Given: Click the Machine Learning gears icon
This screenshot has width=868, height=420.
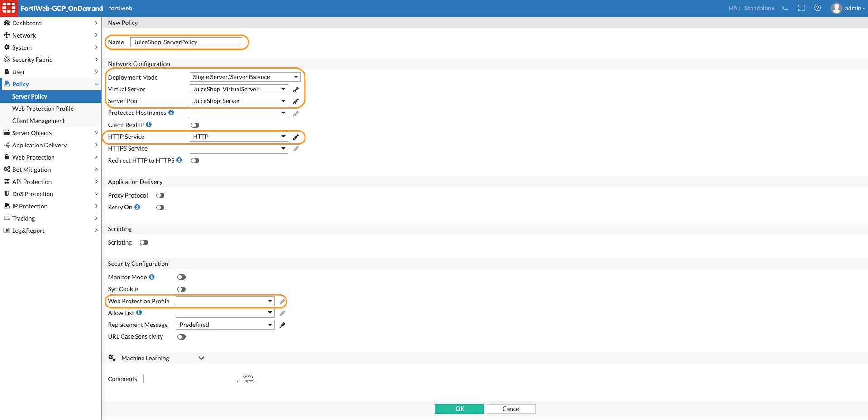Looking at the screenshot, I should pos(112,358).
